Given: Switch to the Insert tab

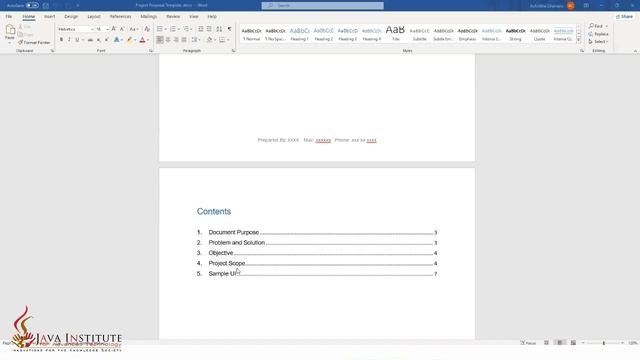Looking at the screenshot, I should pyautogui.click(x=49, y=17).
